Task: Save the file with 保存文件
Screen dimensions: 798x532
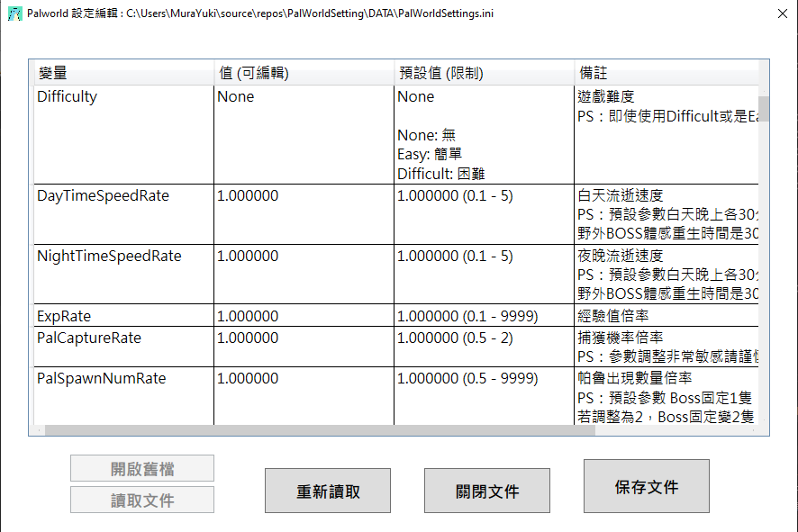Action: [647, 486]
